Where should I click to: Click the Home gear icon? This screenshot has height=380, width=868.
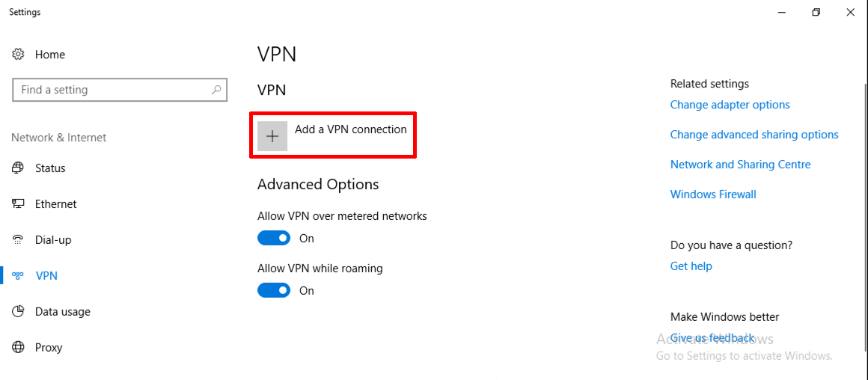(18, 54)
